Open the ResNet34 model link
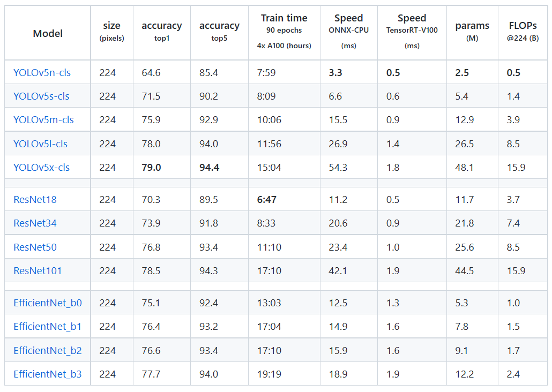552x392 pixels. point(35,223)
